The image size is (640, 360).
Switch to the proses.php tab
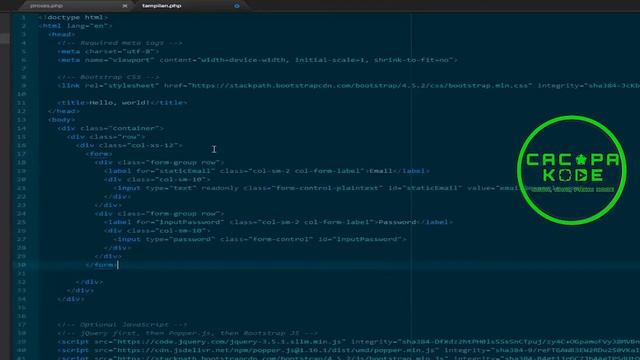(47, 6)
